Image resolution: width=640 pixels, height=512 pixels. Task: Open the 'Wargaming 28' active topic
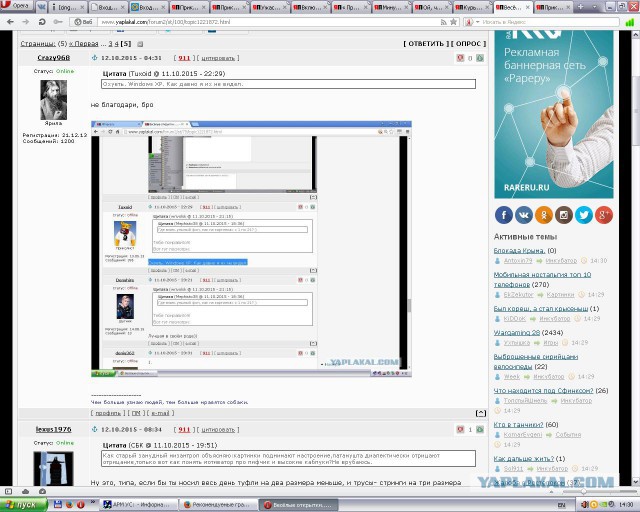pyautogui.click(x=516, y=332)
